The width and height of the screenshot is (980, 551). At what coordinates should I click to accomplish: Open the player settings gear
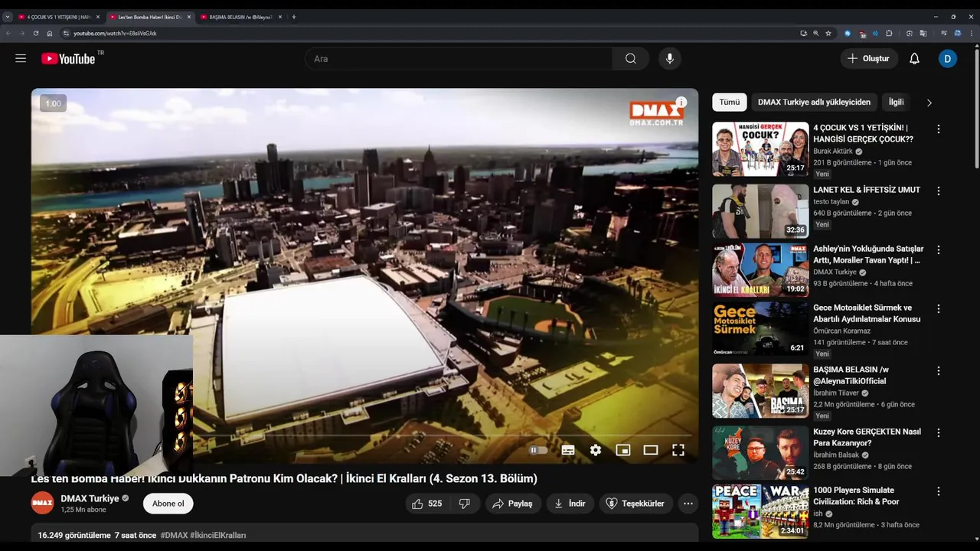[x=596, y=450]
